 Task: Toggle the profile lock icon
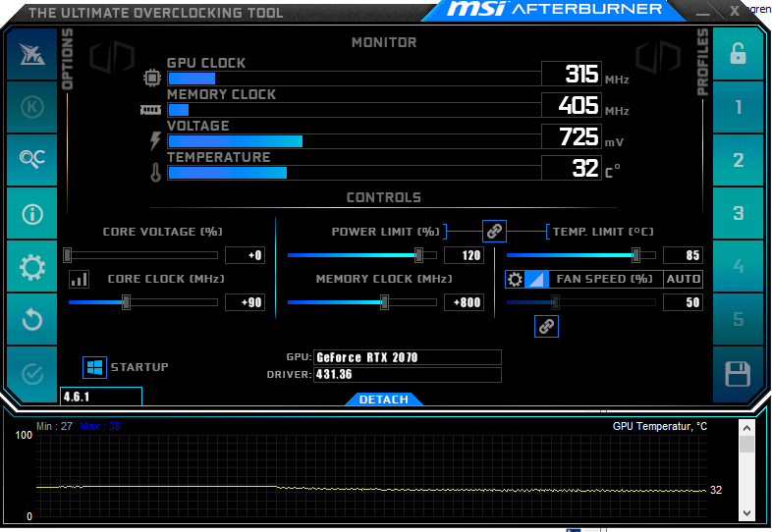[x=738, y=54]
